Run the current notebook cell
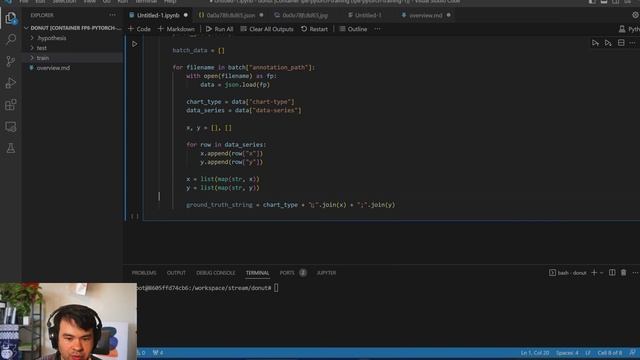This screenshot has height=360, width=640. (x=134, y=44)
